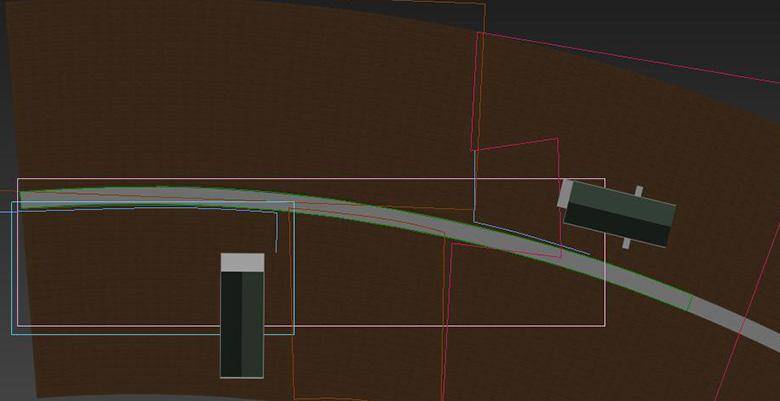Select the long red diagonal line at upper right

630,54
